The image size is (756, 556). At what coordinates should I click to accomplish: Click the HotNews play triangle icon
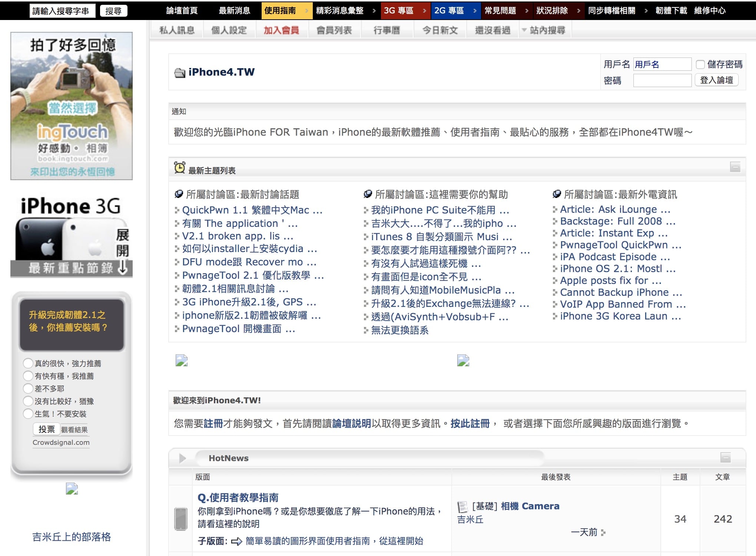click(x=182, y=458)
